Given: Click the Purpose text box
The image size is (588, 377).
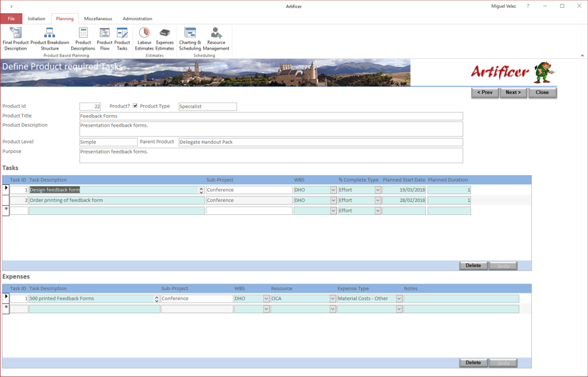Looking at the screenshot, I should pos(271,156).
